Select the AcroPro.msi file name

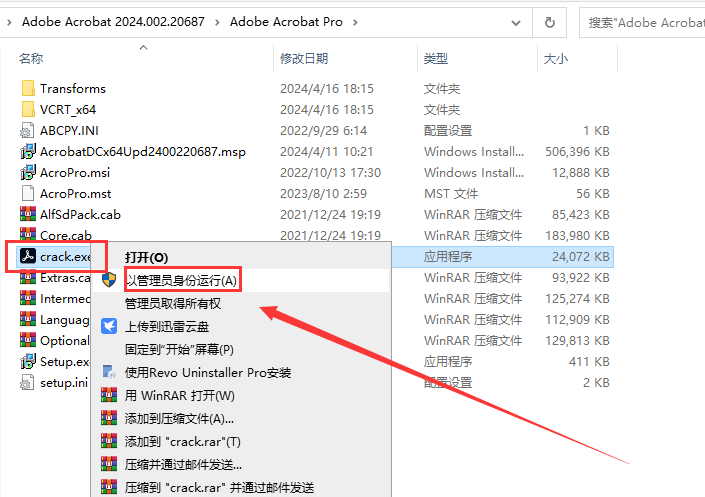(x=75, y=173)
